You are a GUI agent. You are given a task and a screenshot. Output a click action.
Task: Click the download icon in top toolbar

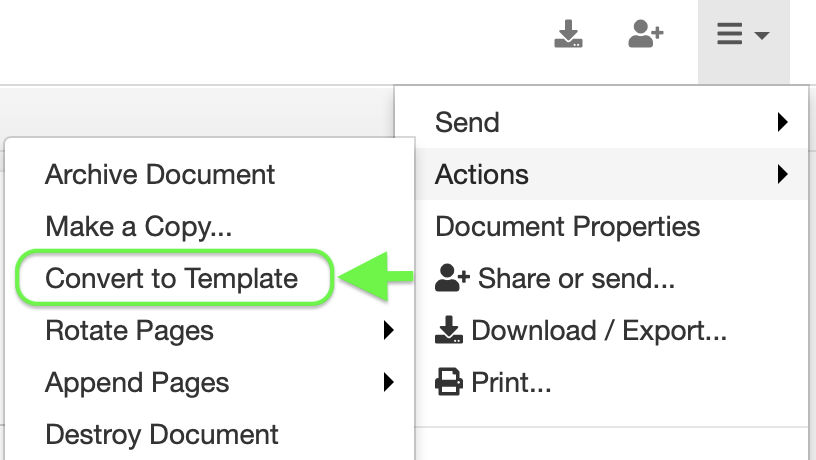[568, 35]
